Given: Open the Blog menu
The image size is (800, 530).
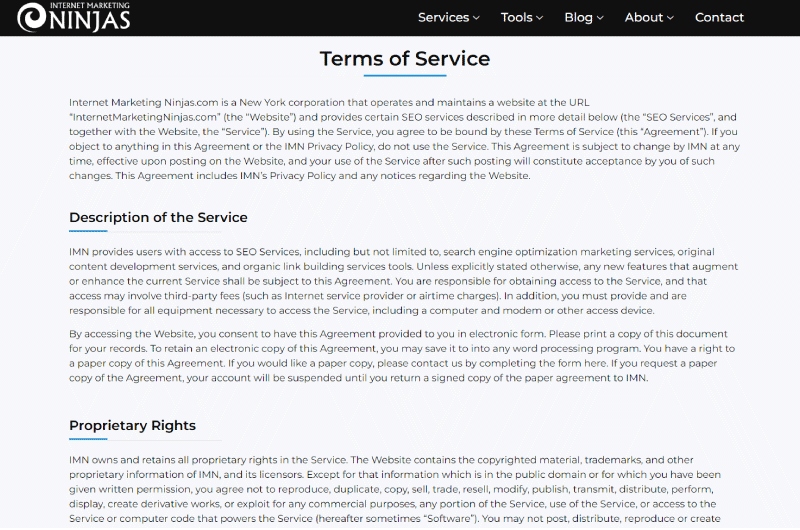Looking at the screenshot, I should click(x=579, y=17).
